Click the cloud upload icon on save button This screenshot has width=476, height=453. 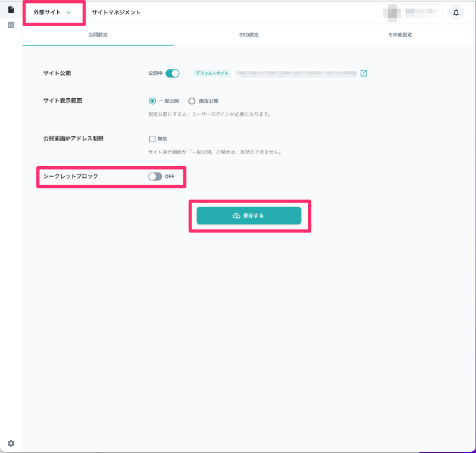236,215
